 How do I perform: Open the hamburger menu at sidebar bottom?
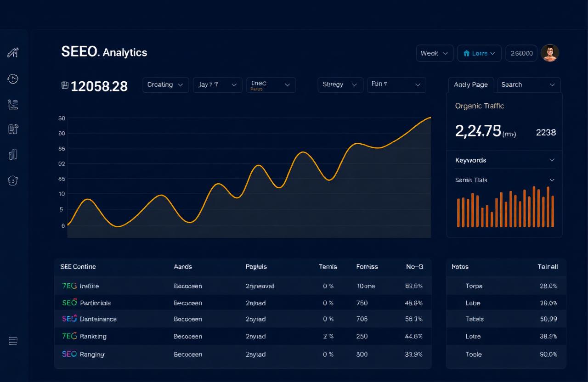(x=13, y=341)
